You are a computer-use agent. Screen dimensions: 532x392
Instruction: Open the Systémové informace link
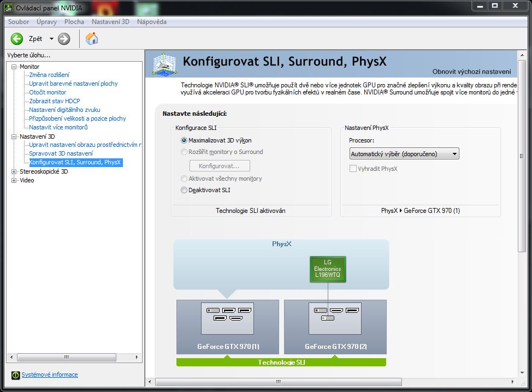point(50,375)
